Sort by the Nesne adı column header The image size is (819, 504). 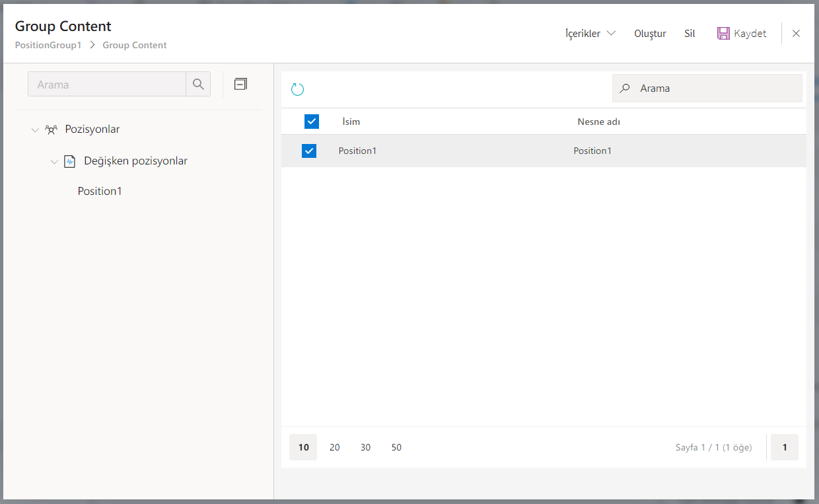(598, 122)
